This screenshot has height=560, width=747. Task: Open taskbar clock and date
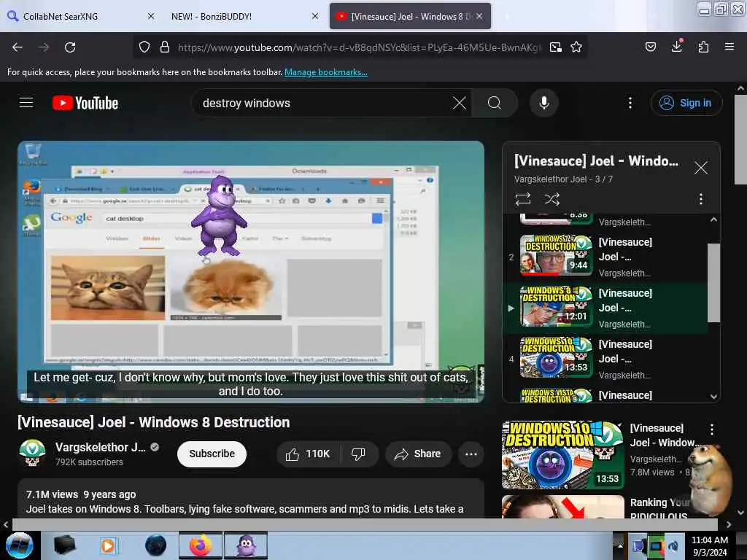[x=710, y=546]
